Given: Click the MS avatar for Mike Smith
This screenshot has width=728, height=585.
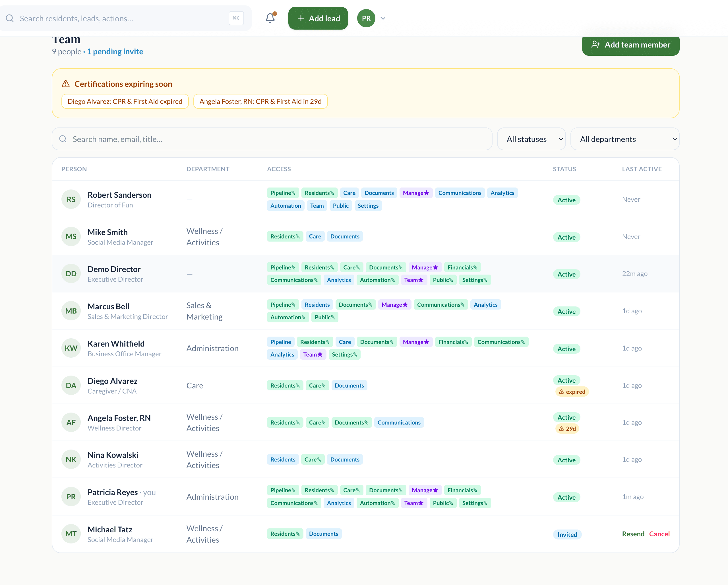Looking at the screenshot, I should [x=71, y=236].
